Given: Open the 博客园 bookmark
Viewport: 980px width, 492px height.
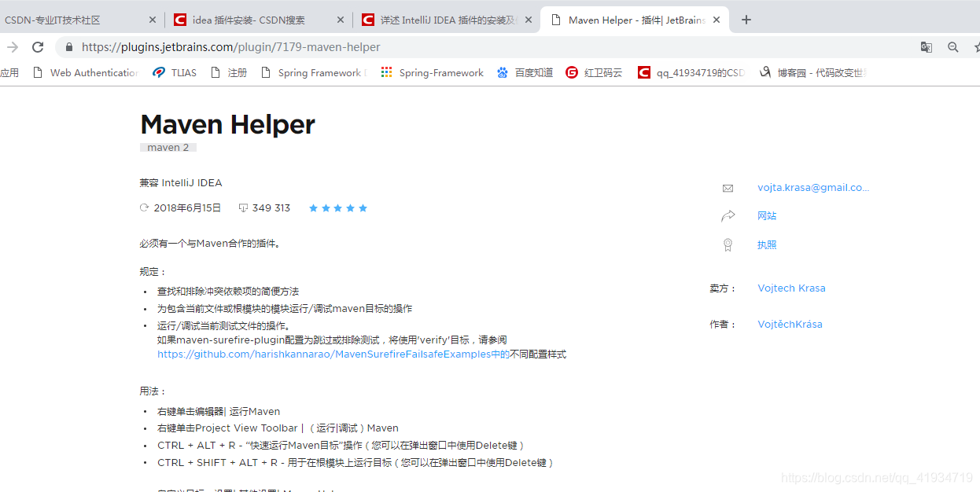Looking at the screenshot, I should pyautogui.click(x=813, y=72).
